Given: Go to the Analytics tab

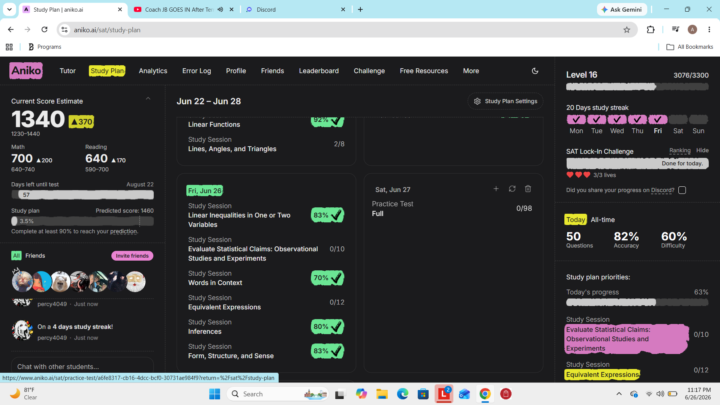Looking at the screenshot, I should (153, 71).
